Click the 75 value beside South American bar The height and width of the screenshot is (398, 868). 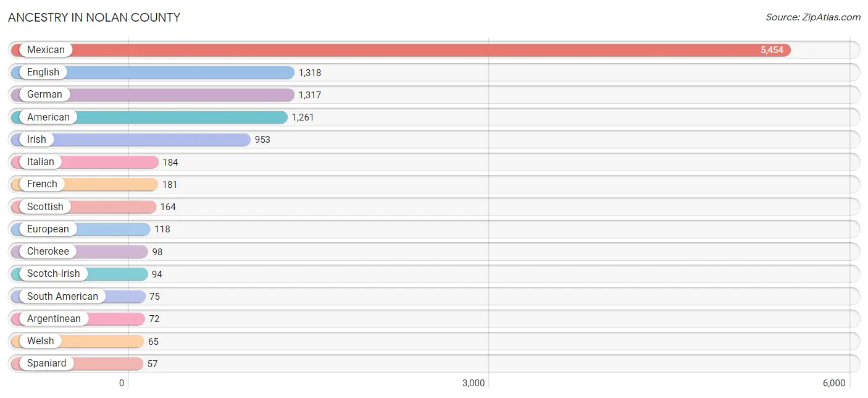pyautogui.click(x=154, y=297)
